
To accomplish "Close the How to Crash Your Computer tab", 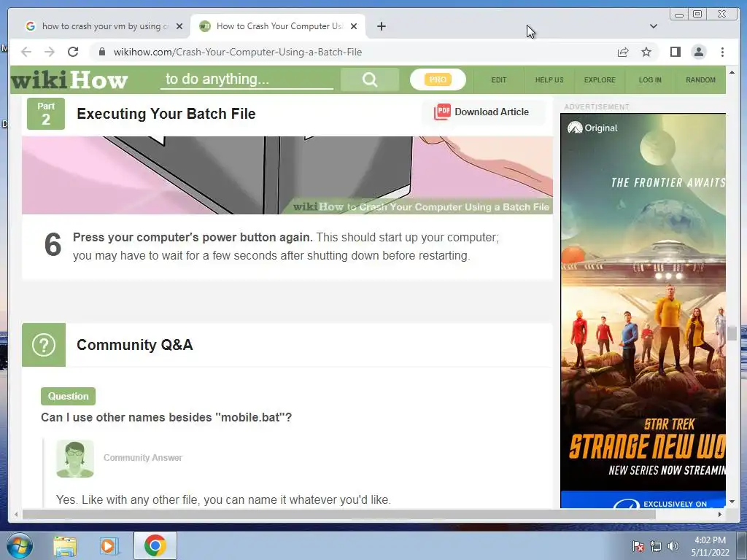I will pyautogui.click(x=354, y=26).
